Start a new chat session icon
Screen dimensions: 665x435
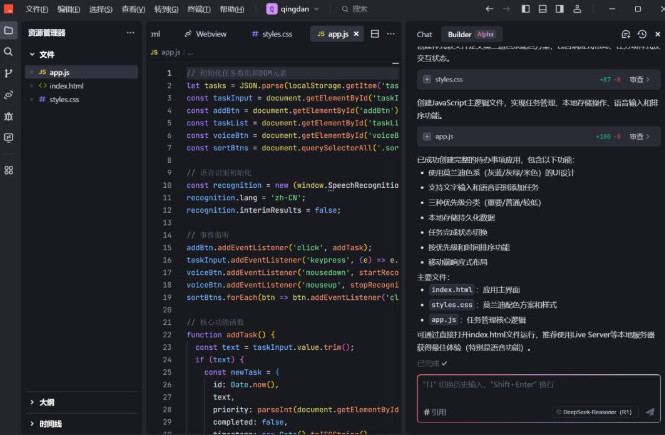pyautogui.click(x=626, y=34)
